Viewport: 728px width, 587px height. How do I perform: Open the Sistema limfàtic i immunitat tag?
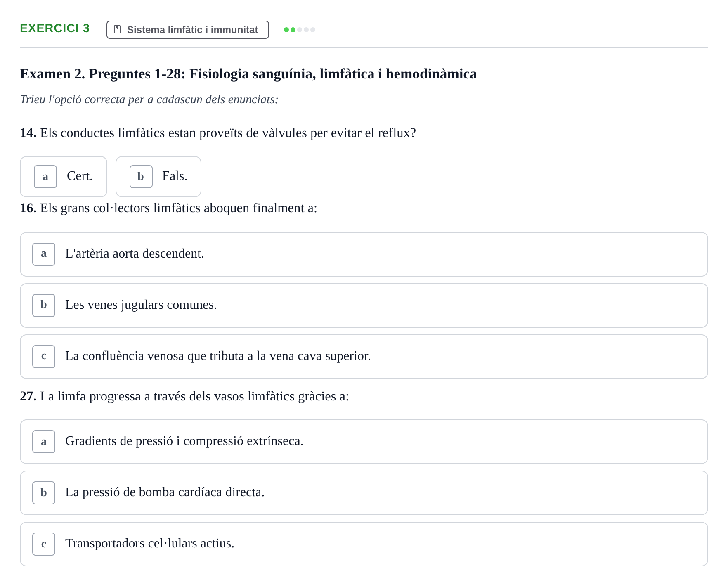tap(188, 30)
